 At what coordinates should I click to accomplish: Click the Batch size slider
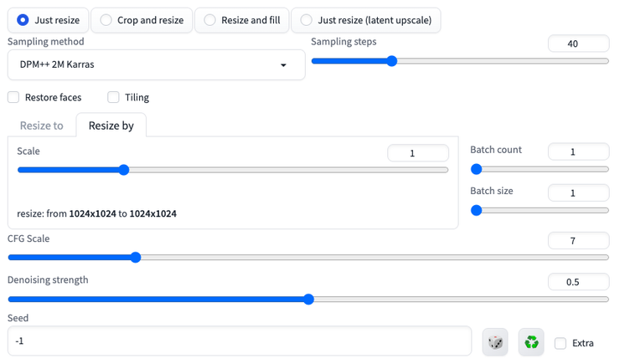pos(540,211)
